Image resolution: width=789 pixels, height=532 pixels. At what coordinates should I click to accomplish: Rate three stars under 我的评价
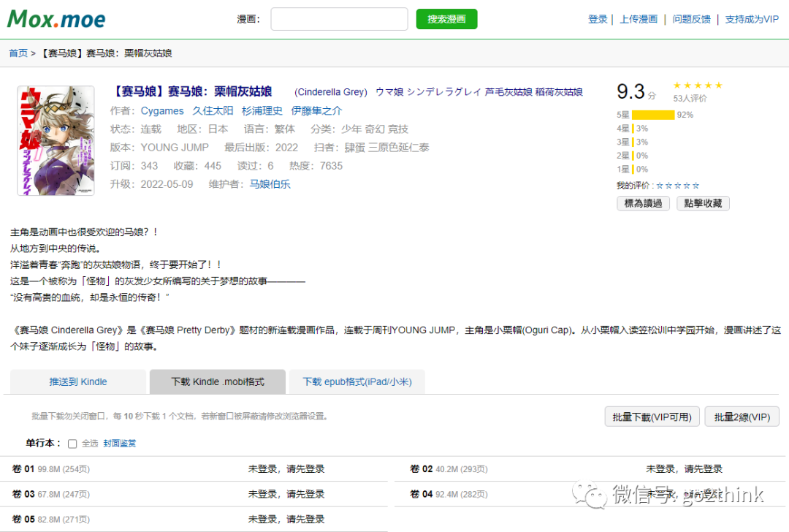coord(678,186)
